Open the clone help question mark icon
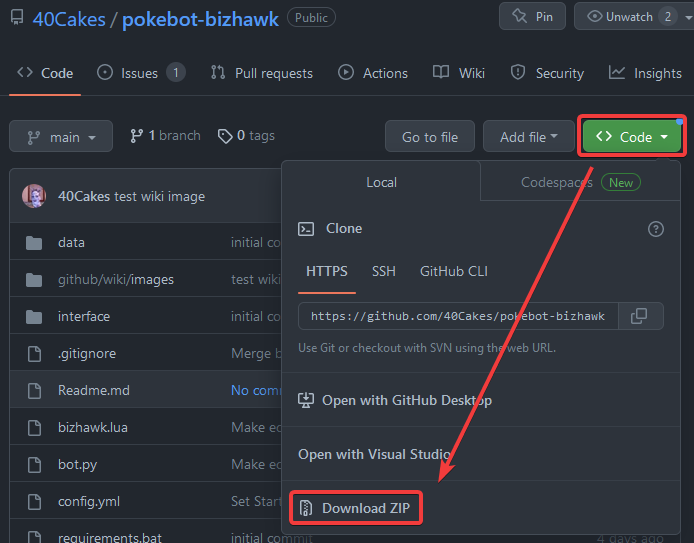The width and height of the screenshot is (694, 543). pos(655,229)
